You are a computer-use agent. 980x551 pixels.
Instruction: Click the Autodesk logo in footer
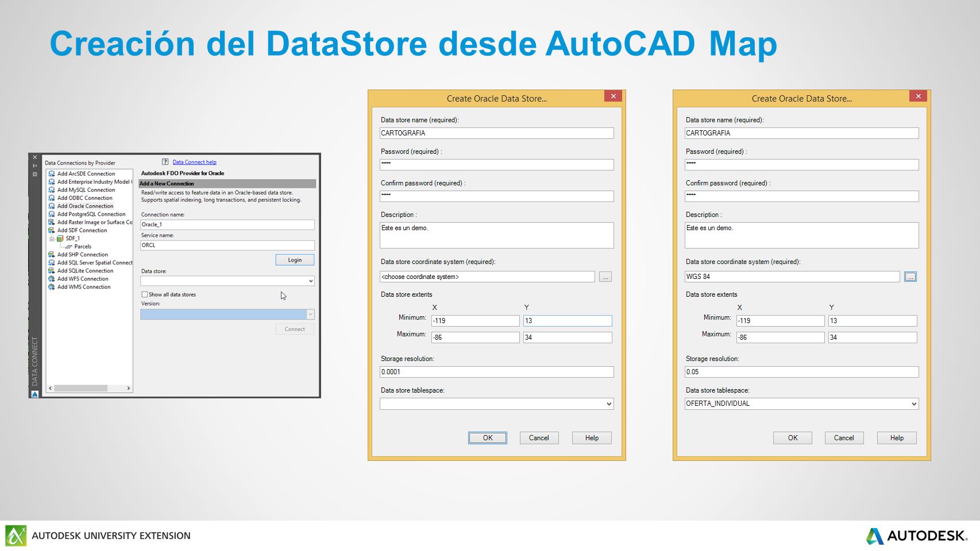917,536
